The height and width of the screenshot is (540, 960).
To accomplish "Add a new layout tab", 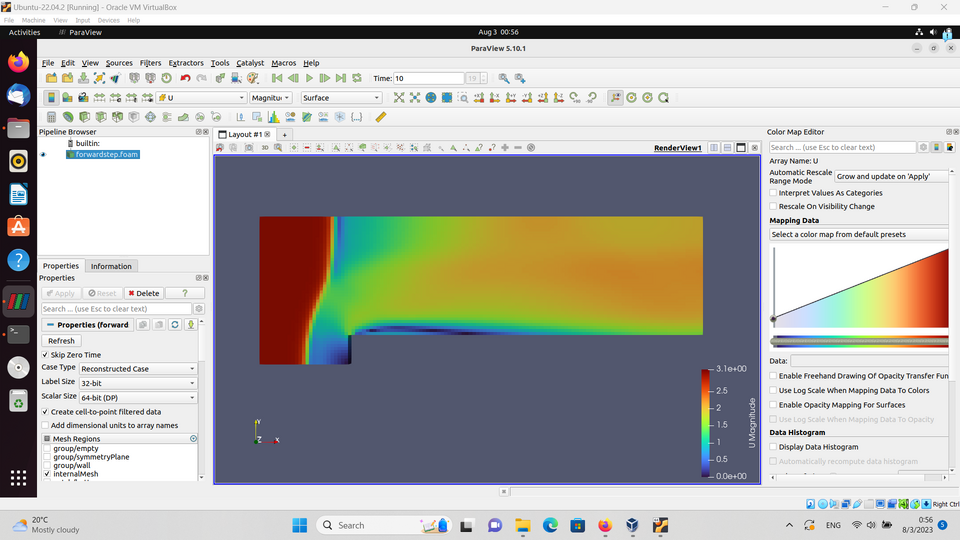I will [285, 135].
